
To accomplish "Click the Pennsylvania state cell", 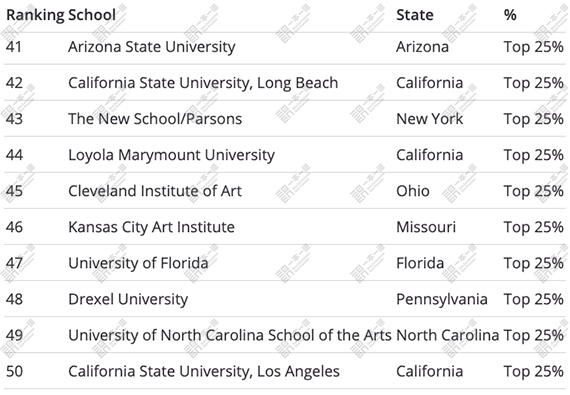I will (x=442, y=300).
